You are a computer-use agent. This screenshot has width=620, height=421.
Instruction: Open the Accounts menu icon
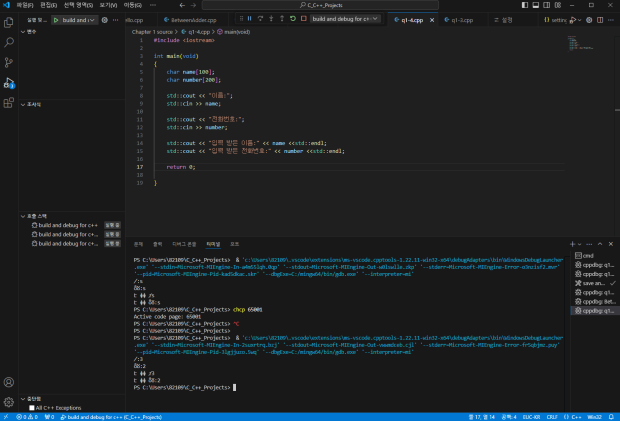[x=9, y=382]
